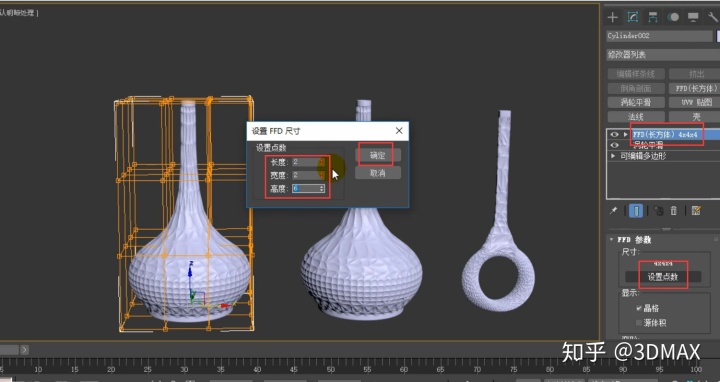Click the 宽度 points input field
The image size is (720, 382).
[x=305, y=175]
